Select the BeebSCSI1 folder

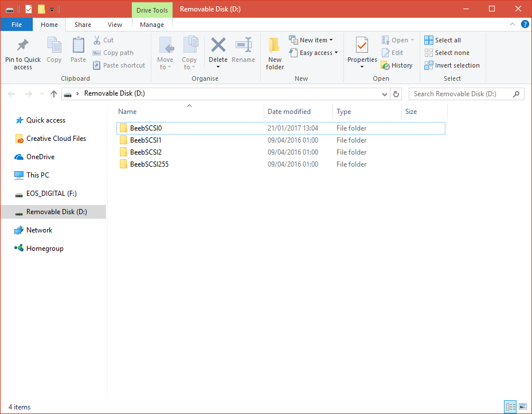(x=280, y=140)
